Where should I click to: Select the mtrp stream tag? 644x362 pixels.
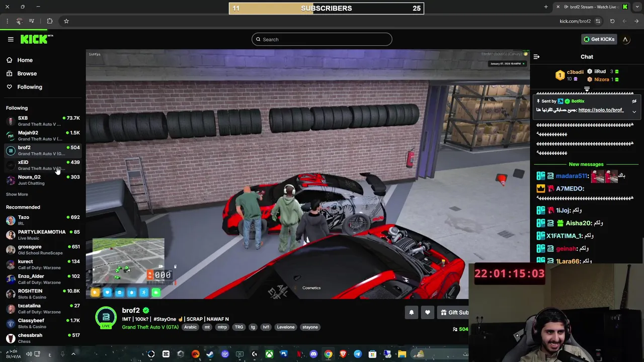point(222,327)
